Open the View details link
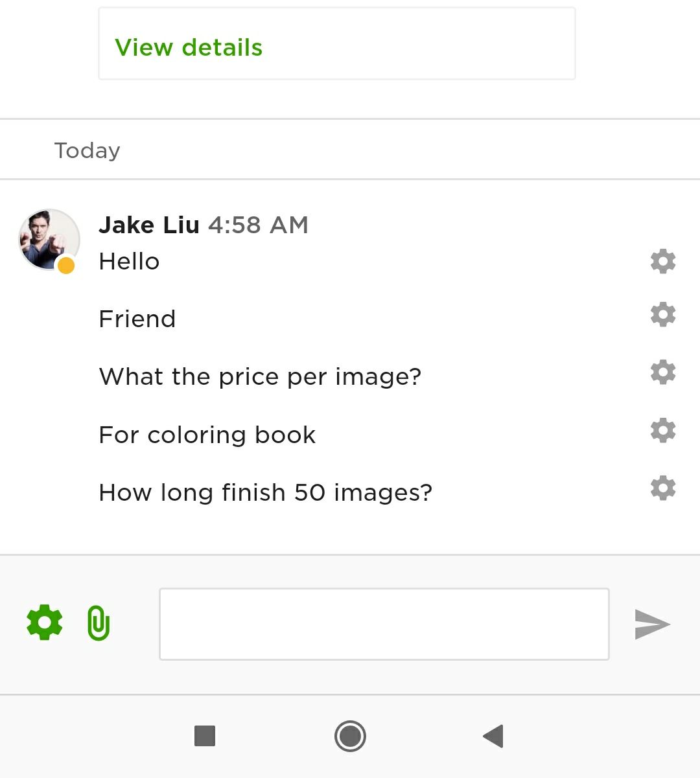Screen dimensions: 700x778 coord(189,47)
